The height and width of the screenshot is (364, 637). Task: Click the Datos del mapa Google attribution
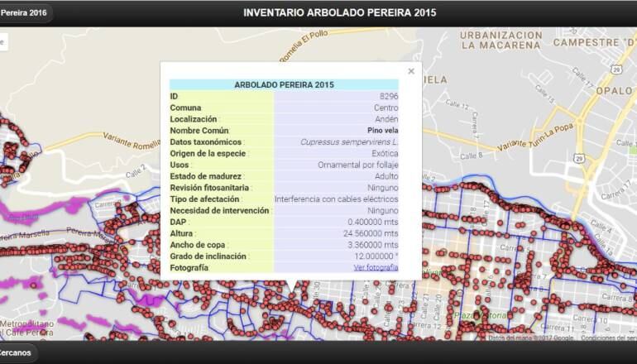[x=530, y=338]
